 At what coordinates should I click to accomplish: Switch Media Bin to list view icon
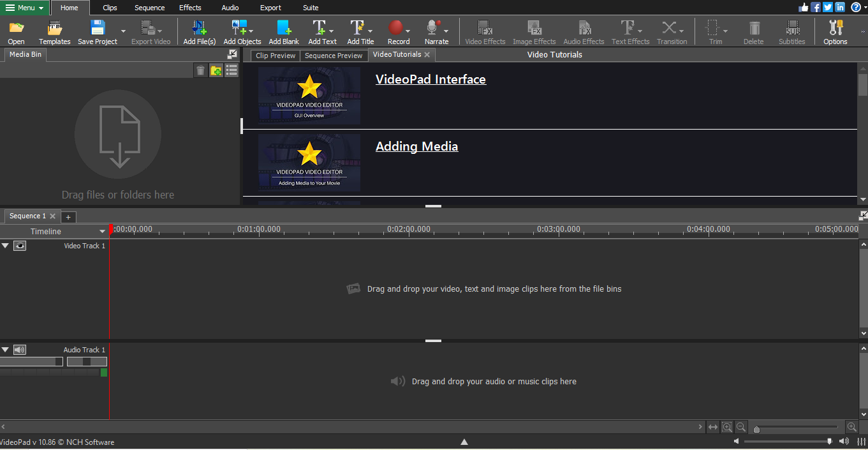point(232,70)
